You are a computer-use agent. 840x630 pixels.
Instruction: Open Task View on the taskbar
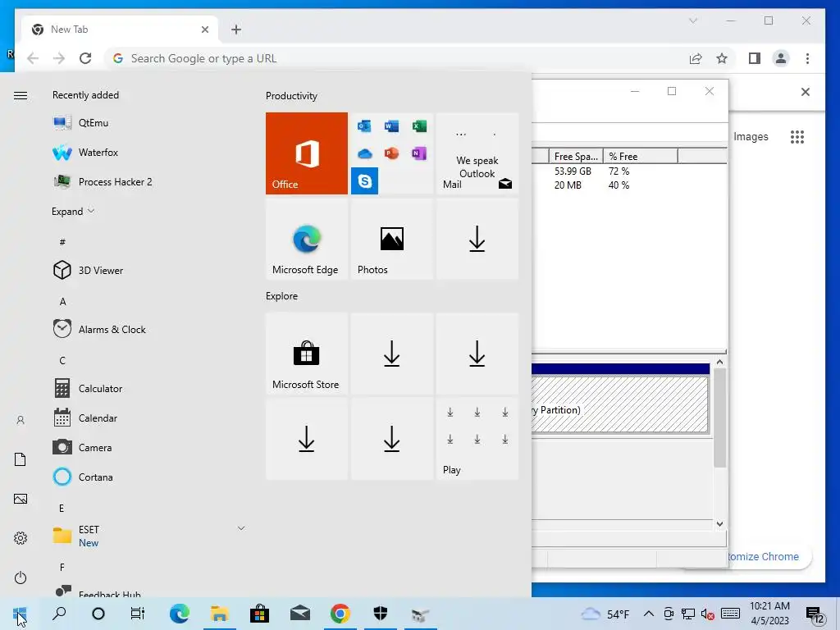(x=138, y=614)
